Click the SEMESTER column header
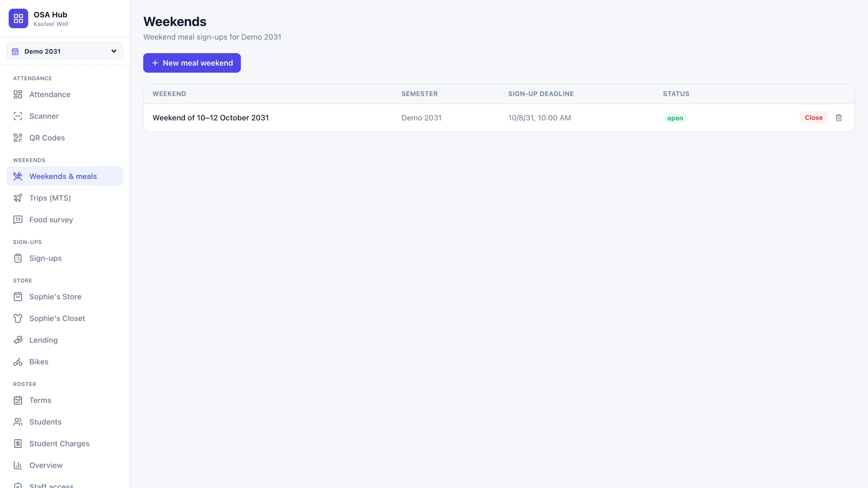868x488 pixels. 420,94
